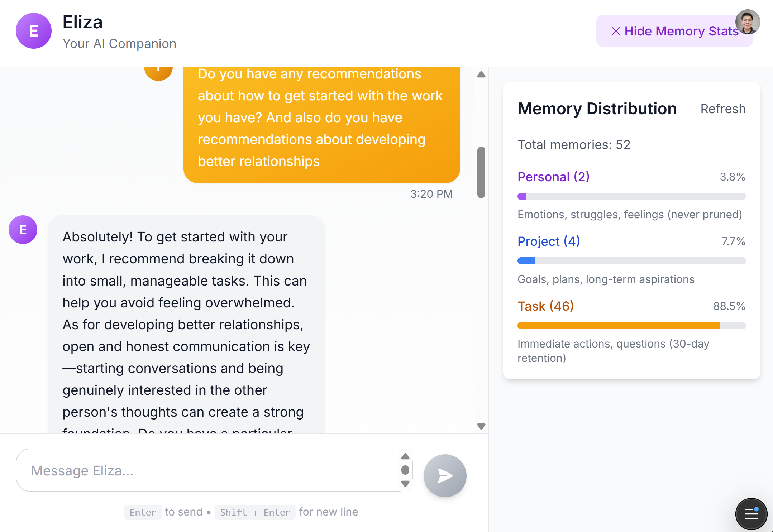Click the X icon on Hide Memory Stats

click(616, 31)
